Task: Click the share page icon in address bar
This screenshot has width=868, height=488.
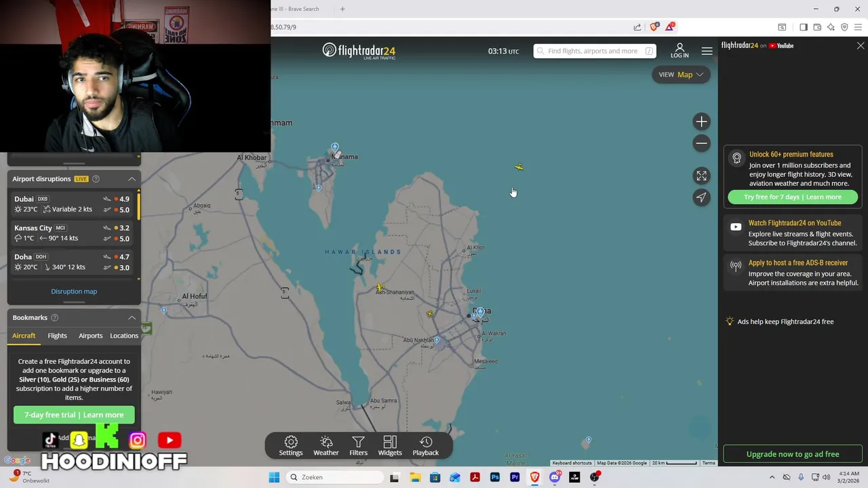Action: (637, 27)
